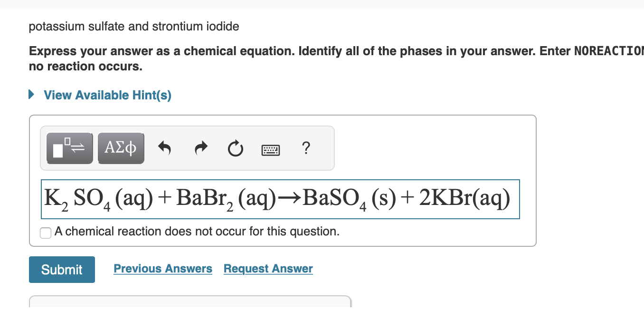Redo the undone equation change
This screenshot has height=311, width=644.
coord(200,148)
